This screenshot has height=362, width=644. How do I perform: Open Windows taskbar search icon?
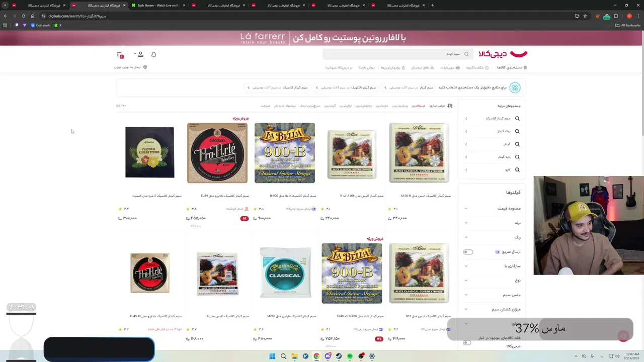coord(283,356)
